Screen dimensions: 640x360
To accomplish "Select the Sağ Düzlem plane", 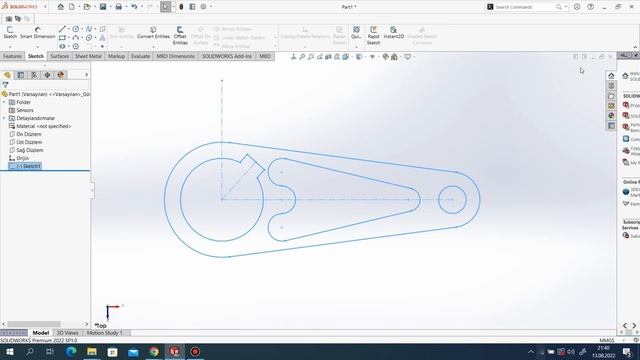I will (26, 150).
